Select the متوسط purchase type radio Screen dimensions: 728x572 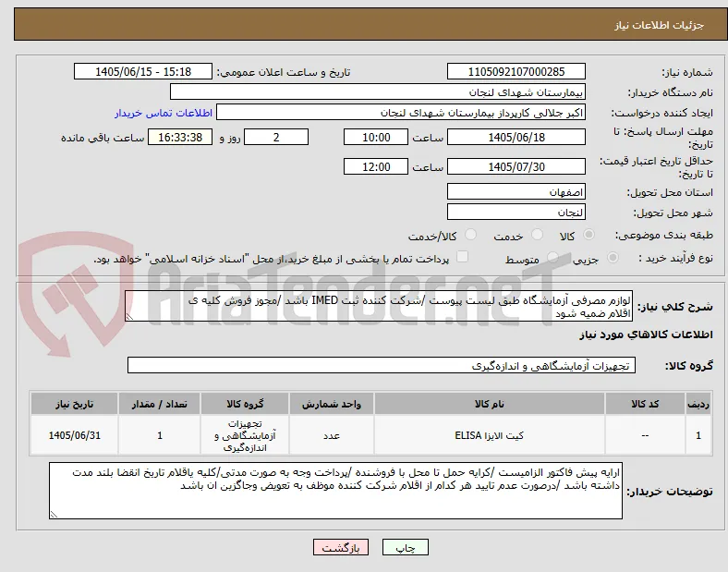point(552,257)
